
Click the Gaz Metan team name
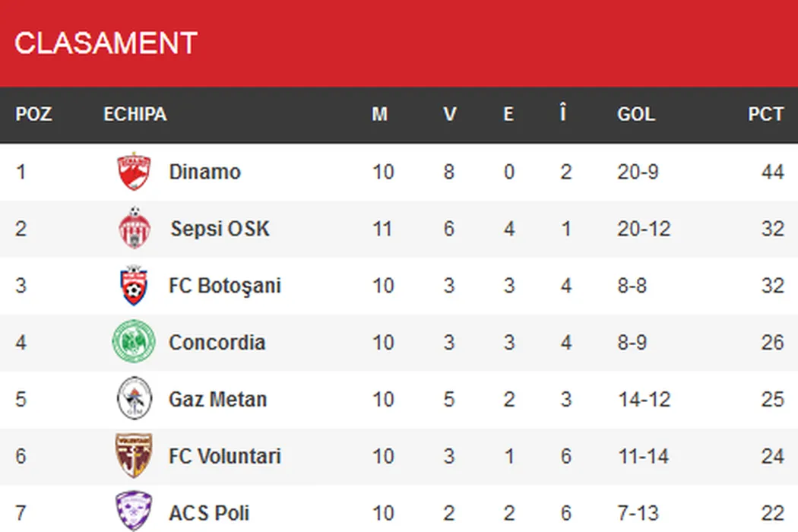click(x=217, y=399)
